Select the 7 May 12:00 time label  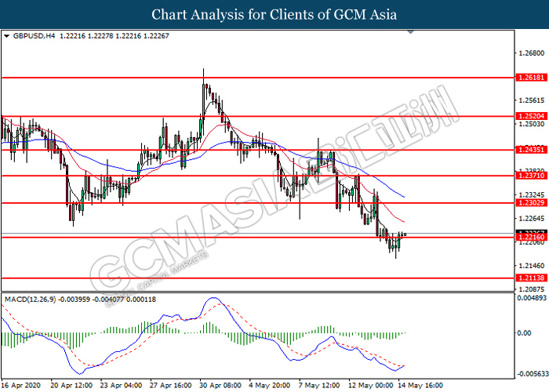tap(319, 386)
